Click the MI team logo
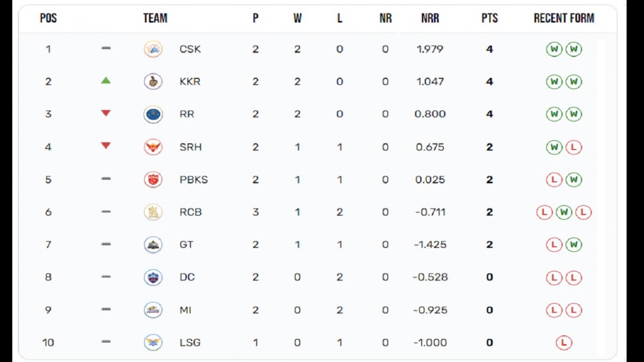 click(153, 310)
